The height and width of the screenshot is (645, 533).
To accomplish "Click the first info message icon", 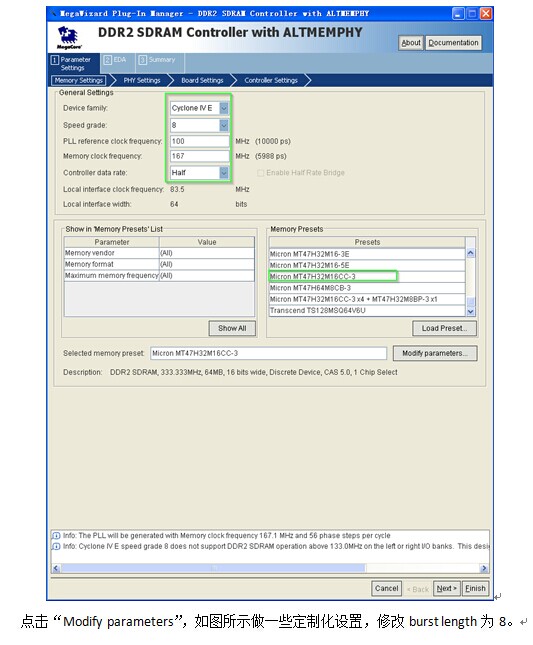I will (x=56, y=536).
